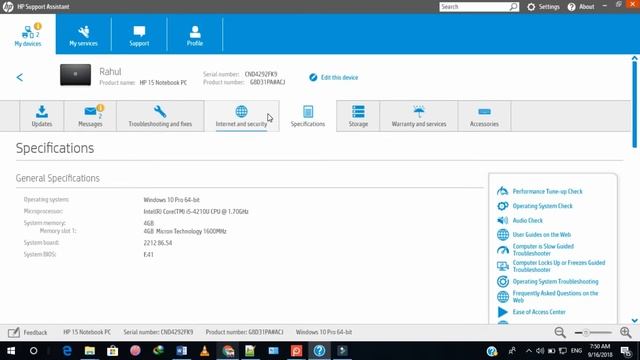Click the Ease of Access play icon
Screen dimensions: 640x360
[x=502, y=312]
